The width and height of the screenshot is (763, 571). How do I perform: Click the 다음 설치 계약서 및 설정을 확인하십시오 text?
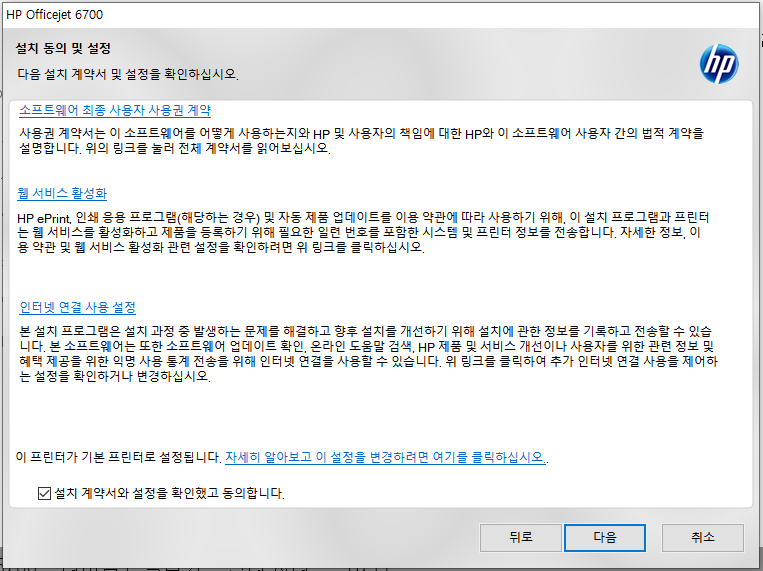click(128, 74)
